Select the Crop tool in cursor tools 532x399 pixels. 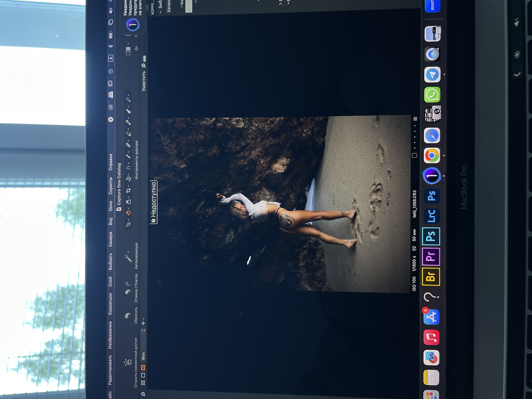(x=128, y=191)
